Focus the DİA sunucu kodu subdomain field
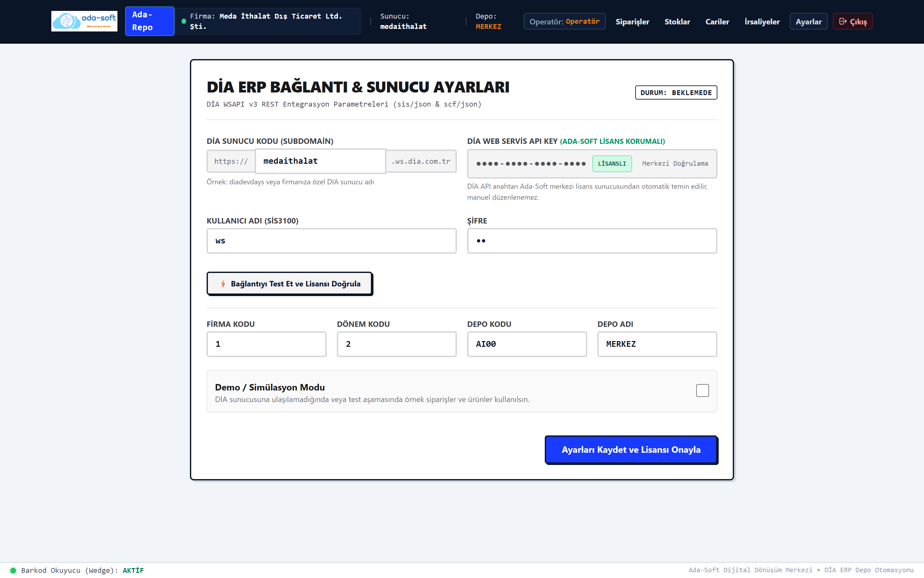 click(320, 161)
